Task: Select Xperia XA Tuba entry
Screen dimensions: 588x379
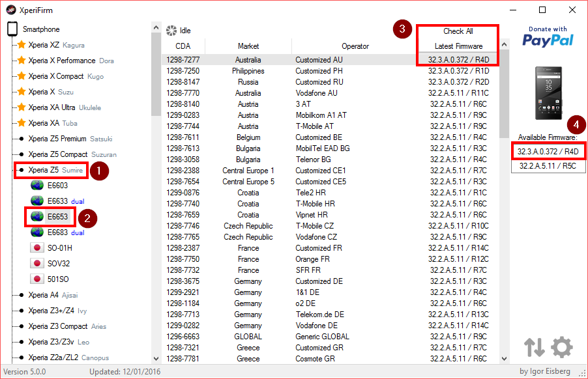Action: [48, 123]
